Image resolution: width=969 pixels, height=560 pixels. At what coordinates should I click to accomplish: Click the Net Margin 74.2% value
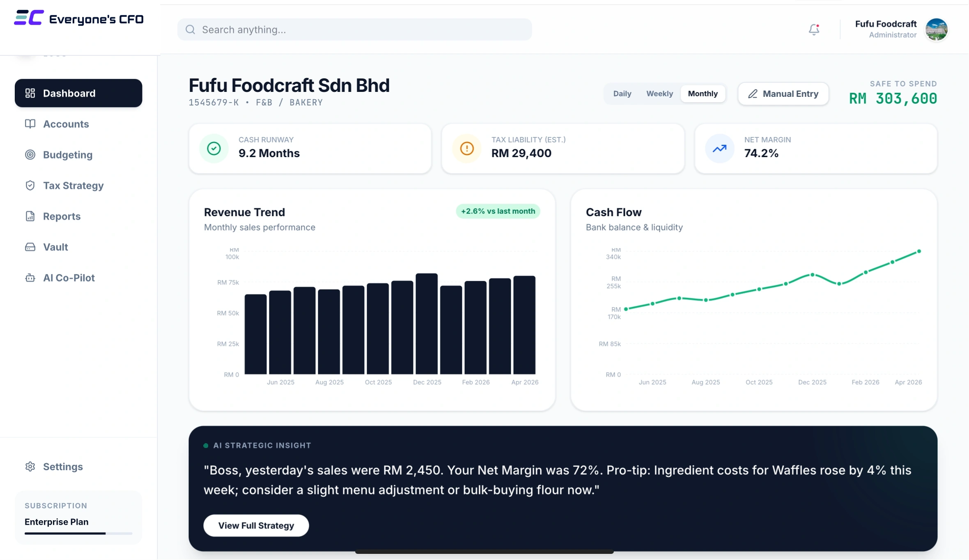tap(761, 153)
